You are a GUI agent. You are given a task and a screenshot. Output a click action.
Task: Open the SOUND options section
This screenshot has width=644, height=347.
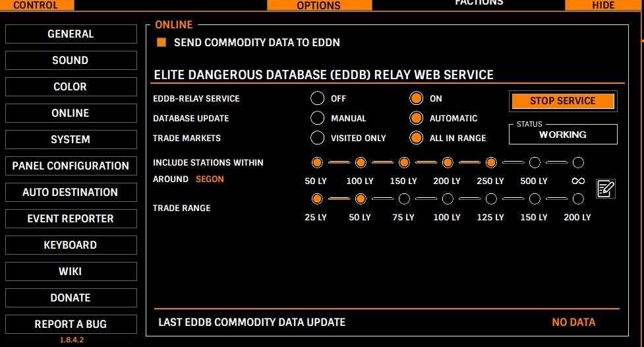click(71, 60)
